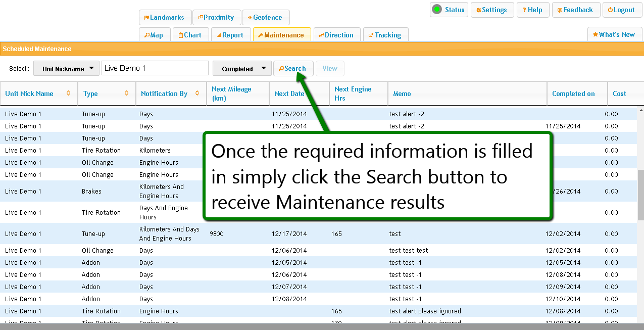Click the Live Demo 1 text field

pos(155,68)
